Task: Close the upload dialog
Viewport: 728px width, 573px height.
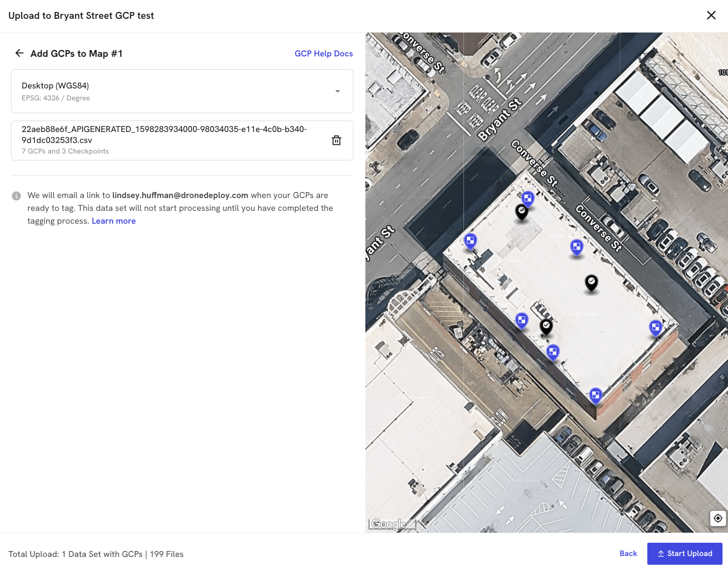Action: tap(711, 16)
